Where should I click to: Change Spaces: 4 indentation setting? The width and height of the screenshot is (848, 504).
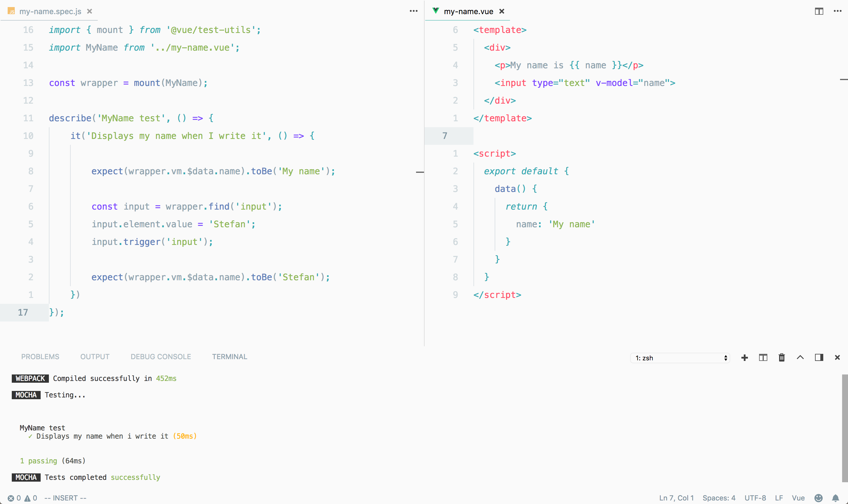point(719,498)
